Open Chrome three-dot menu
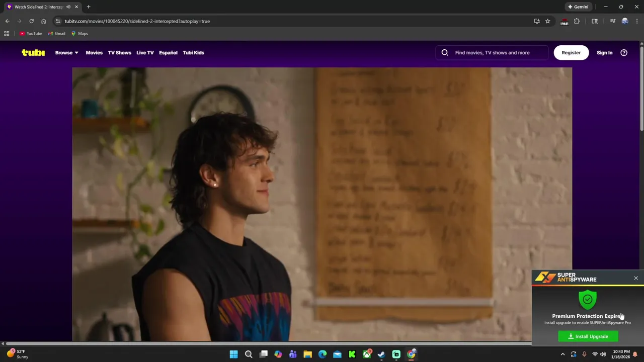The width and height of the screenshot is (644, 362). point(637,21)
